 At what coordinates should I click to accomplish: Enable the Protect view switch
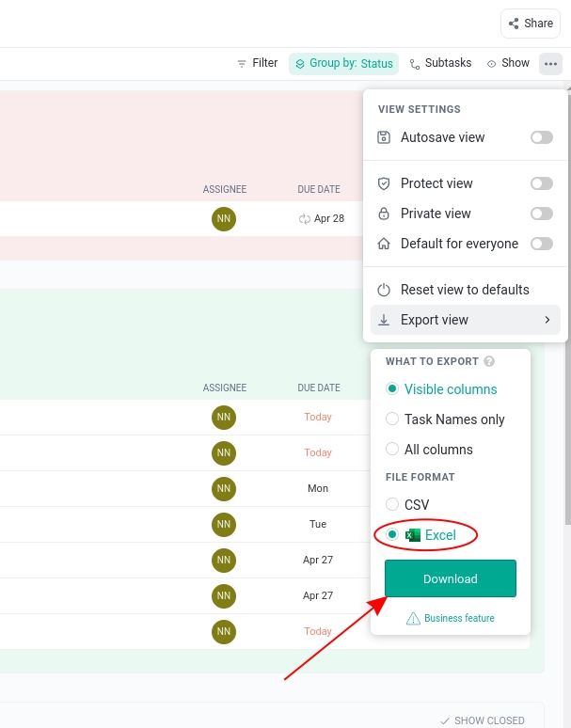coord(542,183)
